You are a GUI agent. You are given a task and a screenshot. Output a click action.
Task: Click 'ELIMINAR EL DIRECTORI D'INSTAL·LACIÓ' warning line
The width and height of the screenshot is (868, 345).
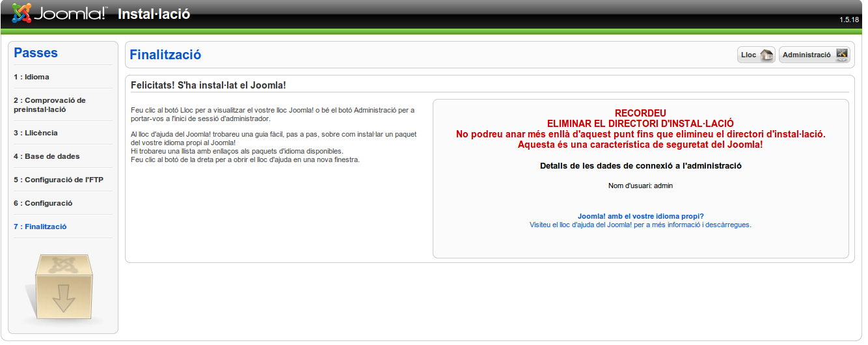[640, 124]
